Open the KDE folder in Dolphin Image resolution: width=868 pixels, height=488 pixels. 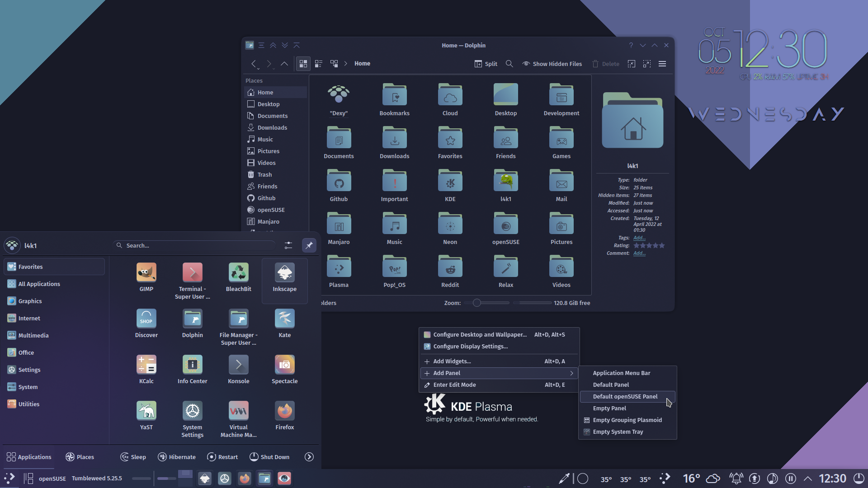[x=450, y=182]
